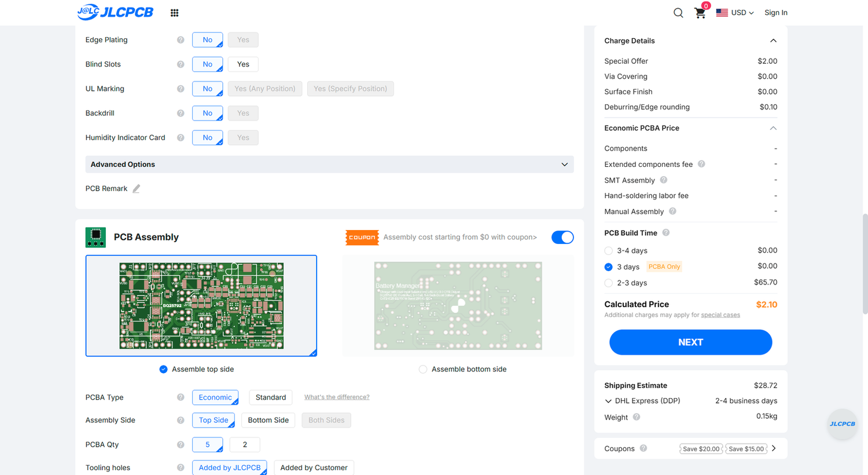Screen dimensions: 868x475
Task: Show help for Extended components fee
Action: 701,164
